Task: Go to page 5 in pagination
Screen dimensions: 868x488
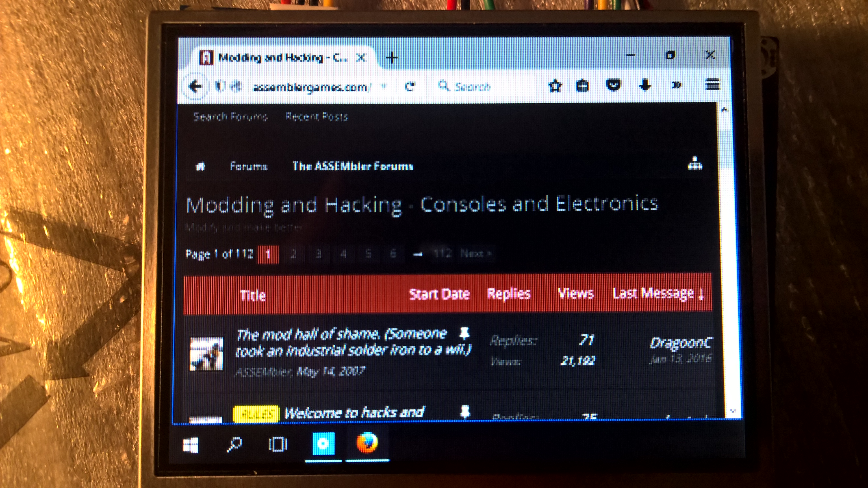Action: click(x=368, y=253)
